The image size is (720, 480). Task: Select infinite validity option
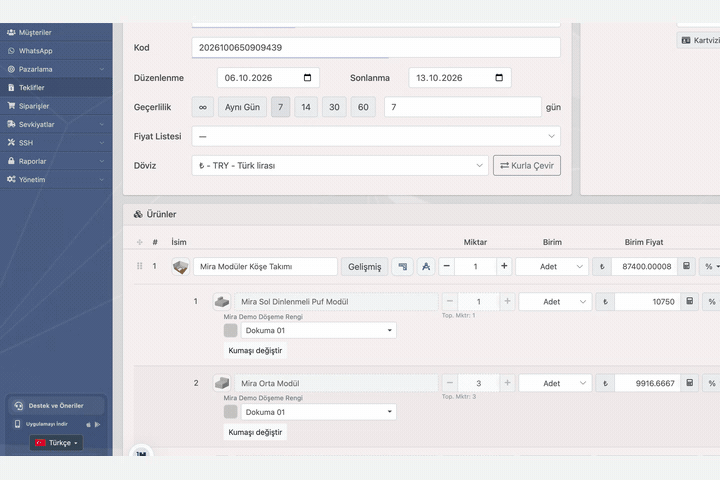tap(202, 107)
